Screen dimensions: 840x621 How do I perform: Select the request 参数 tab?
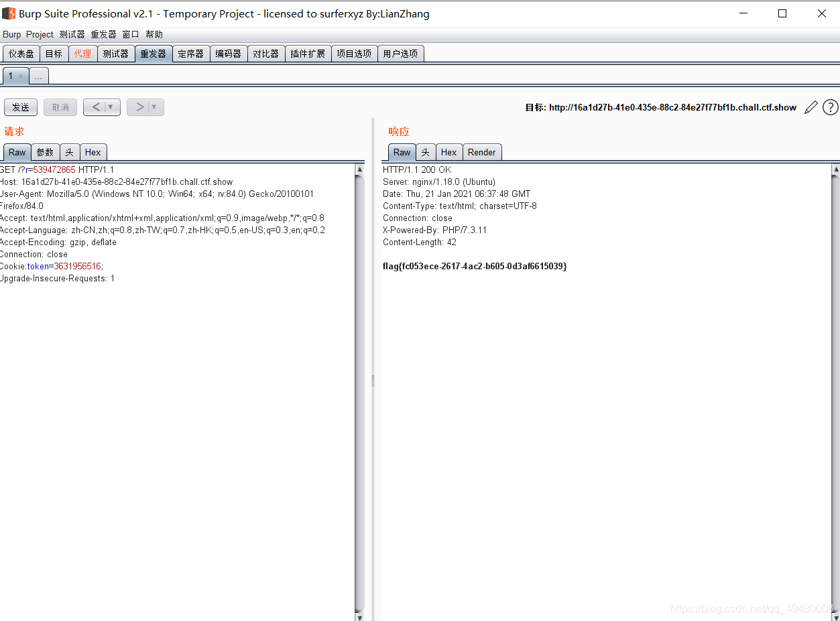[45, 152]
